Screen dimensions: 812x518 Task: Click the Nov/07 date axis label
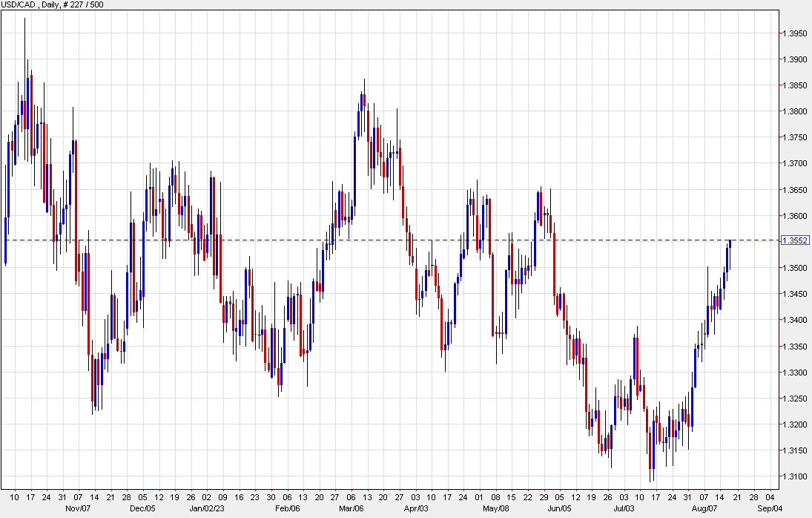76,508
